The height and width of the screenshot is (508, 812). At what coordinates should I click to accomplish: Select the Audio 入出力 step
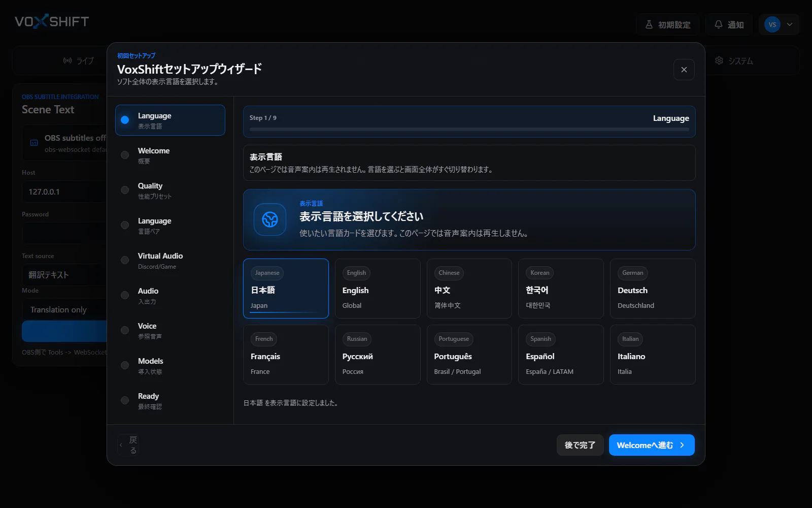tap(170, 296)
